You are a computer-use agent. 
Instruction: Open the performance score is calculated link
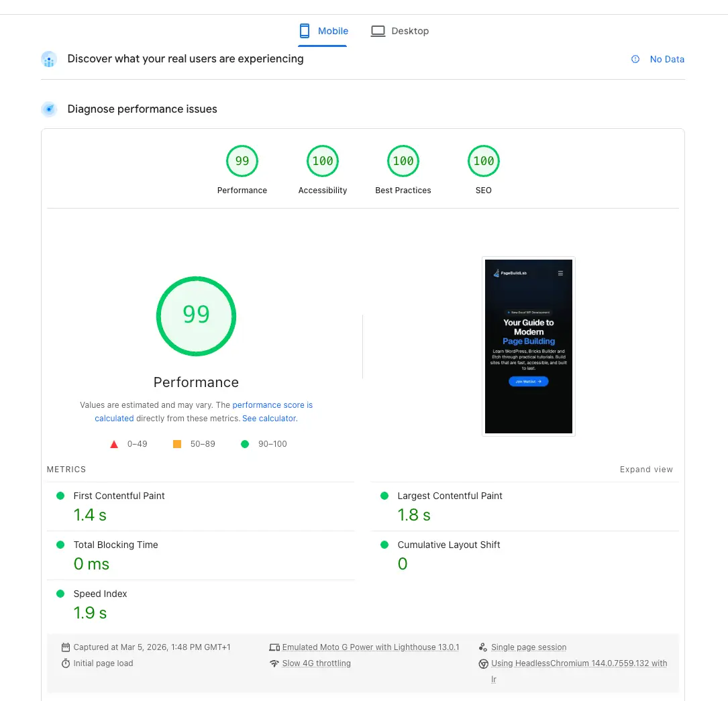click(272, 405)
